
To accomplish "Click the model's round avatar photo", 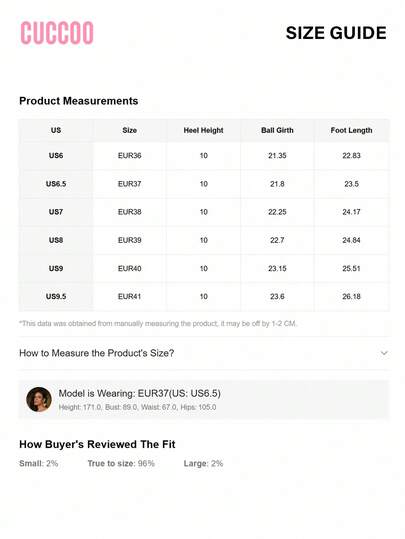I will click(x=39, y=399).
